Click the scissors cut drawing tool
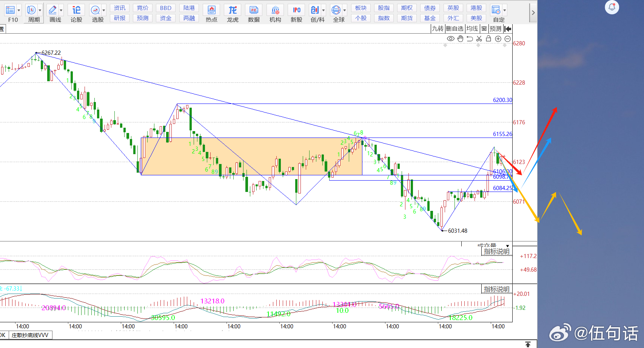Screen dimensions: 644x348 479,39
